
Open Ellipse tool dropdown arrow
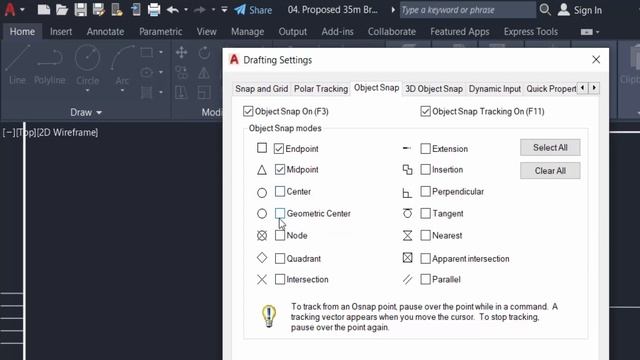tap(161, 72)
